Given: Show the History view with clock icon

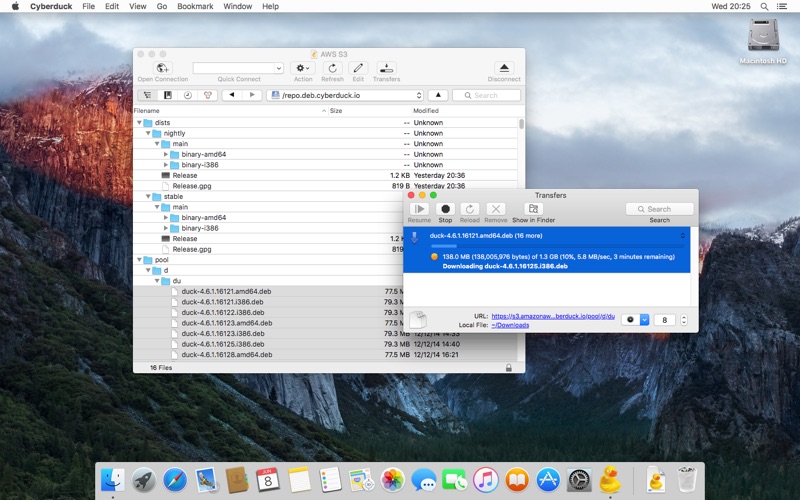Looking at the screenshot, I should [x=188, y=95].
